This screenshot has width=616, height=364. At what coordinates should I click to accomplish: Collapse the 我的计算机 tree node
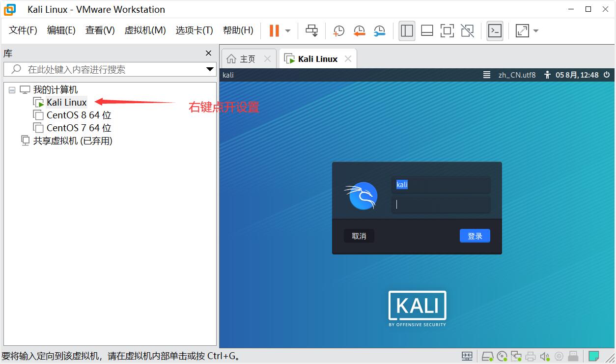(11, 89)
